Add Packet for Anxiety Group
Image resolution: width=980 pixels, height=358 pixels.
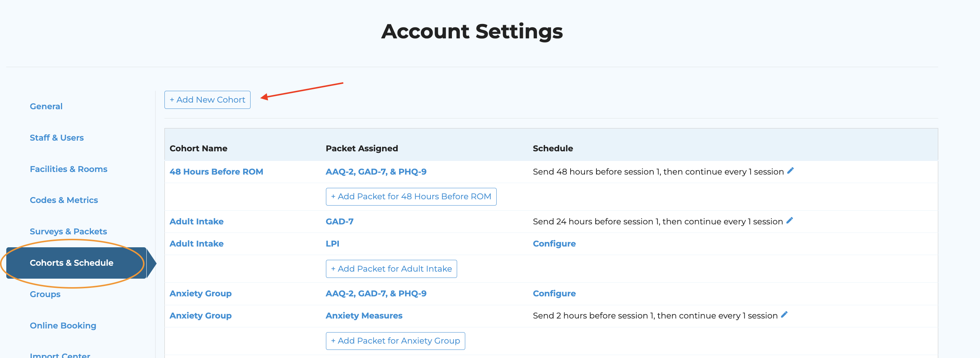(x=395, y=341)
